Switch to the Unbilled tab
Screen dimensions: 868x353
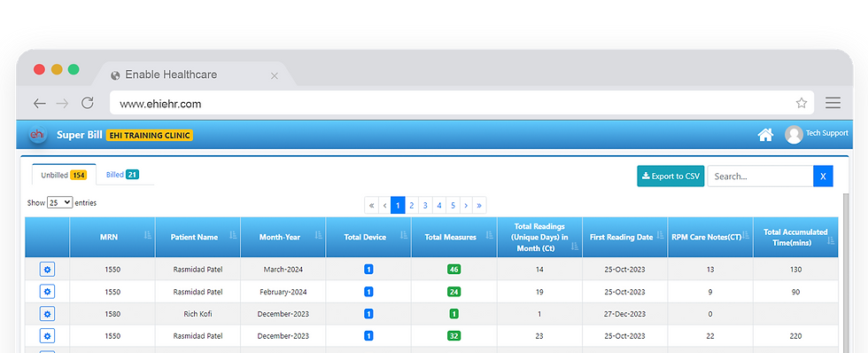(64, 175)
